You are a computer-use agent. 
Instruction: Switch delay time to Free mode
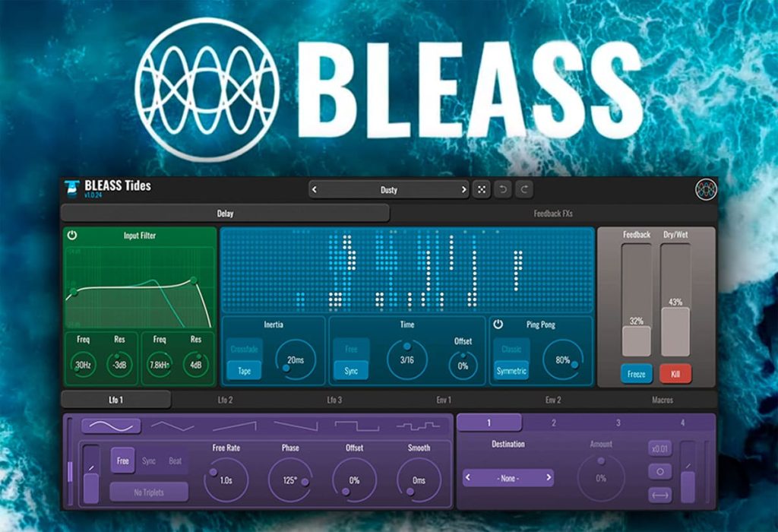pyautogui.click(x=351, y=350)
